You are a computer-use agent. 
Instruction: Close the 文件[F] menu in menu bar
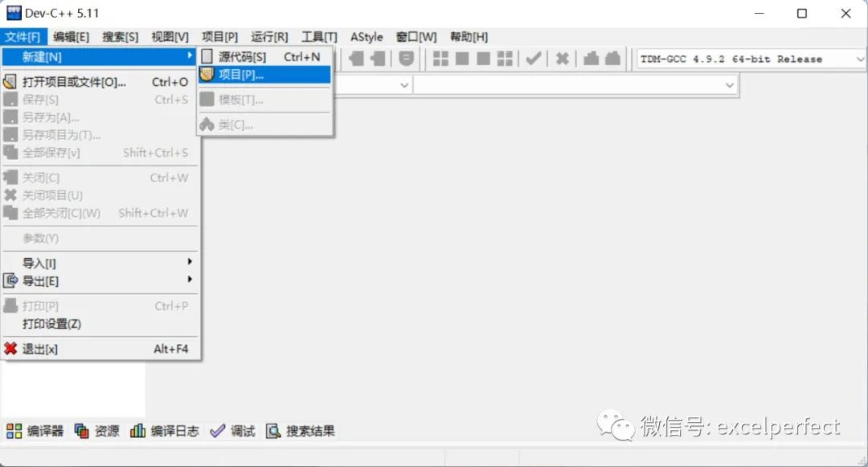[23, 37]
